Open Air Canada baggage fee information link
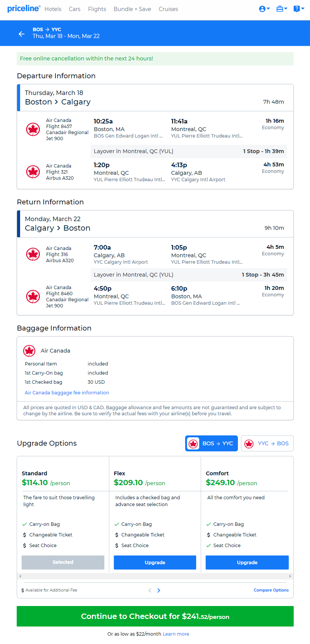 click(67, 392)
